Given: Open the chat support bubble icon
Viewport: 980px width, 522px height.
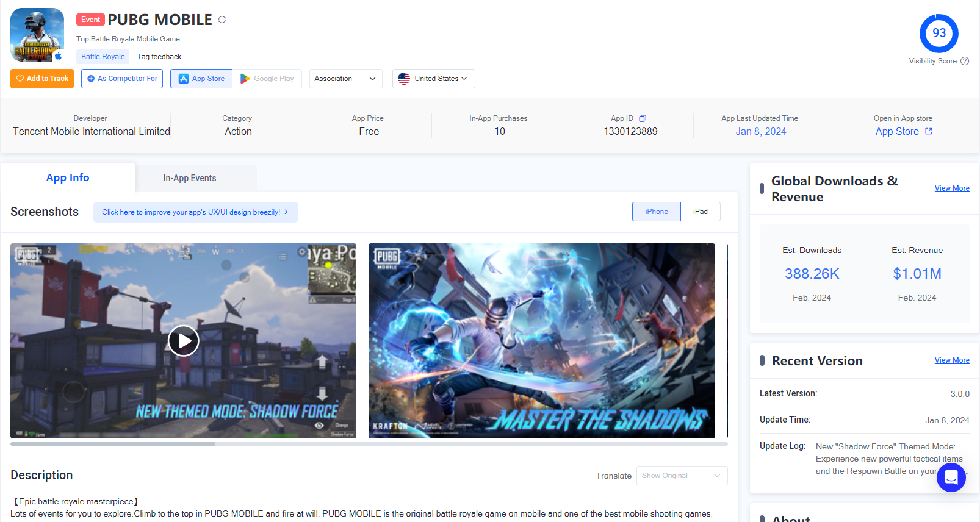Looking at the screenshot, I should 951,477.
